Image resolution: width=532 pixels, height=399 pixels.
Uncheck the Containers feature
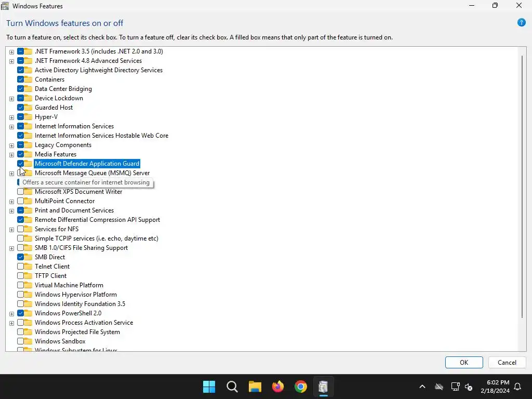pos(20,79)
